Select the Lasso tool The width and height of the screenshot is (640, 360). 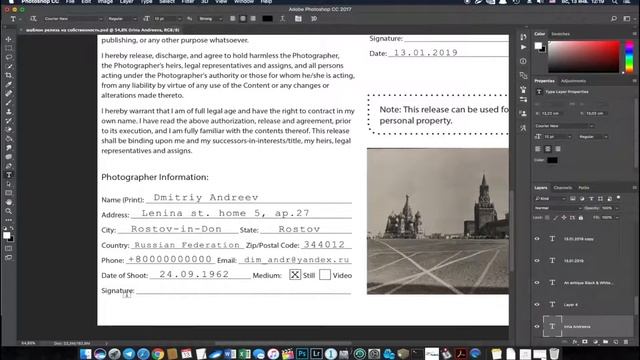pos(9,57)
